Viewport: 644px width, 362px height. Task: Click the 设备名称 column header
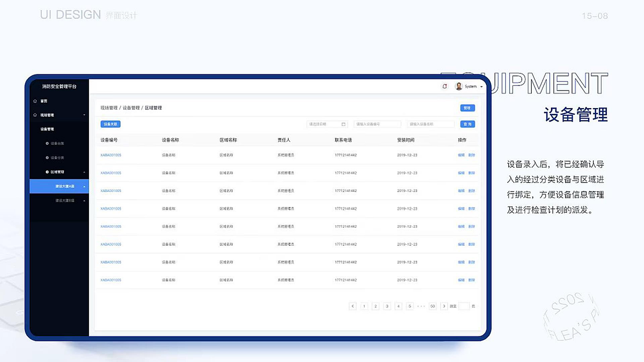171,140
